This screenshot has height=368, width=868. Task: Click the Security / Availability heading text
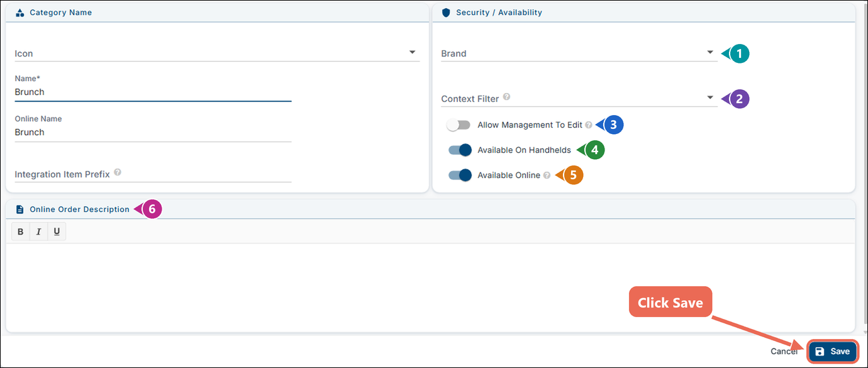click(499, 13)
